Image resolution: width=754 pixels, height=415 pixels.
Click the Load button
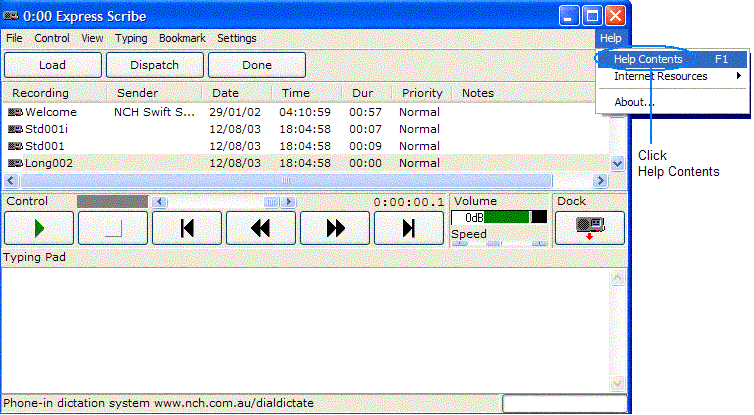(x=53, y=65)
